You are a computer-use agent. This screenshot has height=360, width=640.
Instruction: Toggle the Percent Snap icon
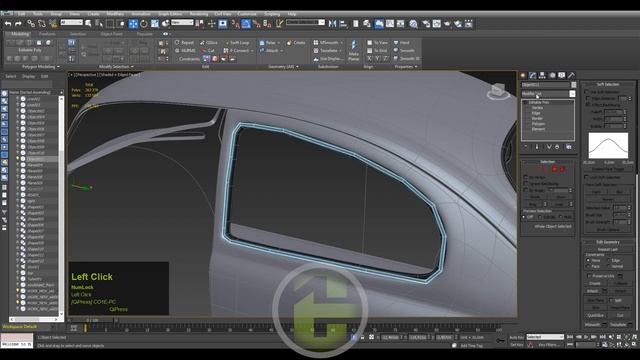256,24
